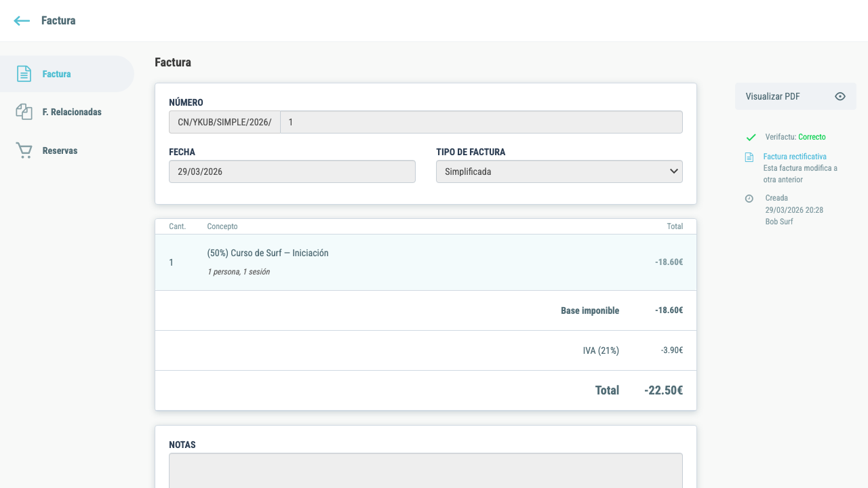Click the Factura rectificativa document icon

[x=749, y=157]
